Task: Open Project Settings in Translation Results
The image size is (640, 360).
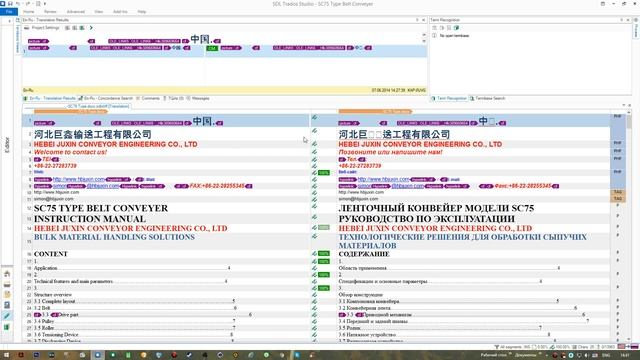Action: point(42,28)
